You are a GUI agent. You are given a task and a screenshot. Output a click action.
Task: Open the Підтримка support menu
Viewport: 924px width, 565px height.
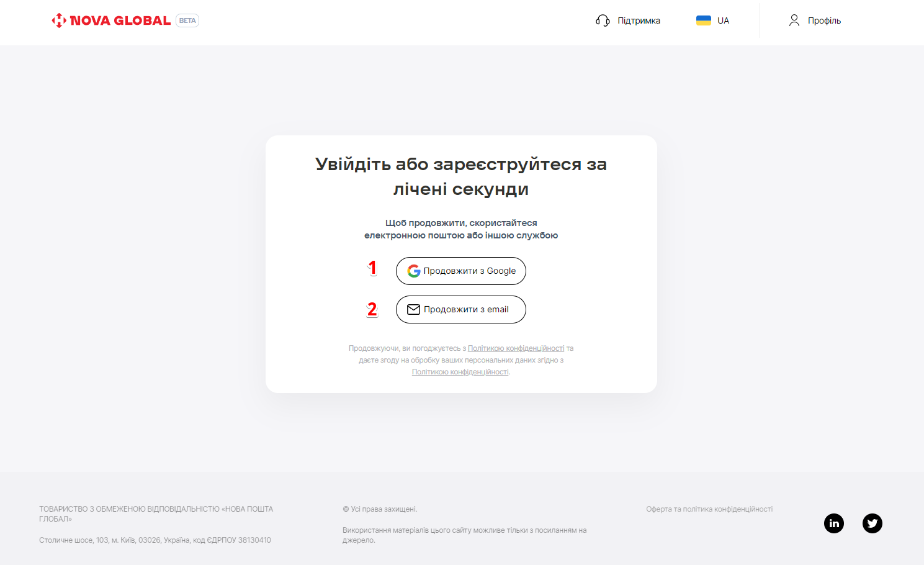(x=639, y=20)
